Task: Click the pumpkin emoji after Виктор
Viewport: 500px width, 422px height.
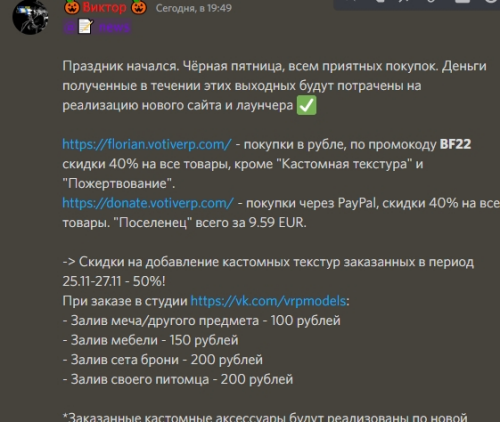Action: point(139,7)
